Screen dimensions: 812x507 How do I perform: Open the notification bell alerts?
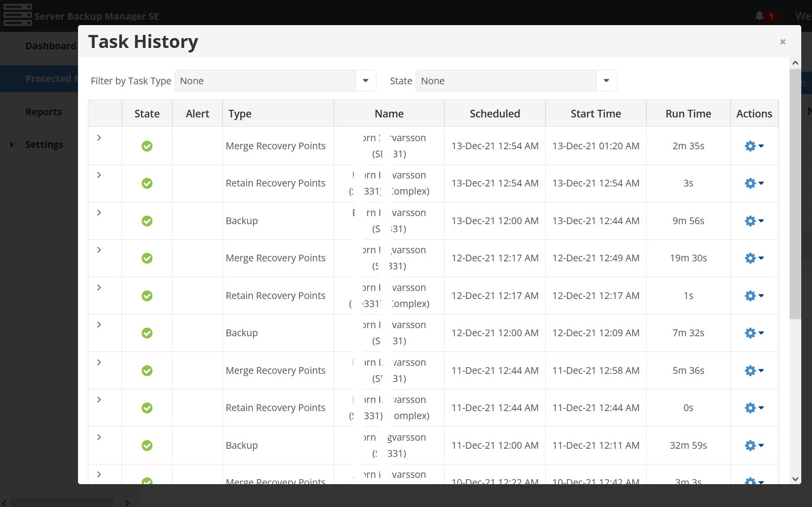(759, 16)
